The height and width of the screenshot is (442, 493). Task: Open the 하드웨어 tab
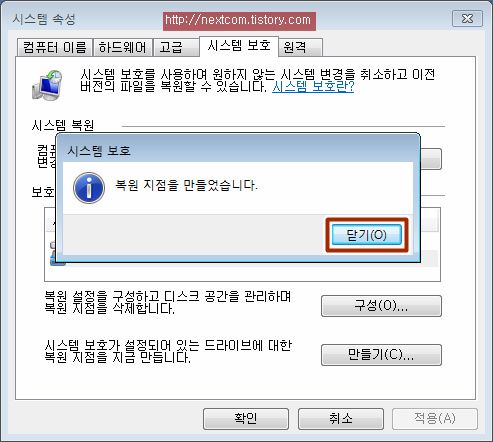[123, 47]
